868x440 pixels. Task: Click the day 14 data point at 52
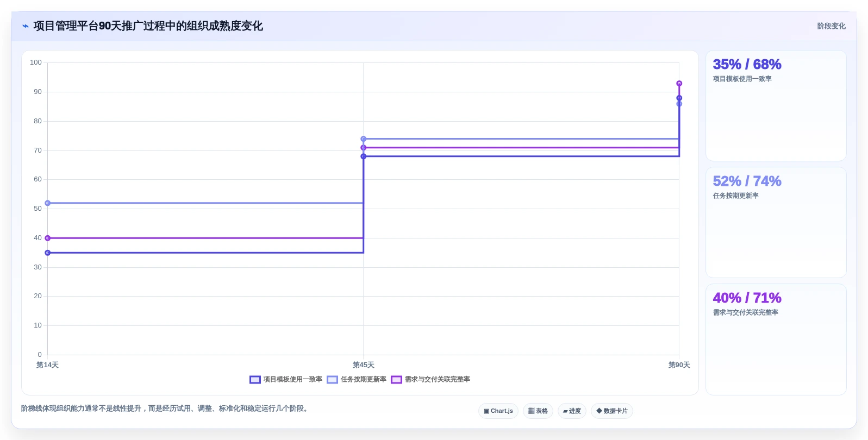48,203
